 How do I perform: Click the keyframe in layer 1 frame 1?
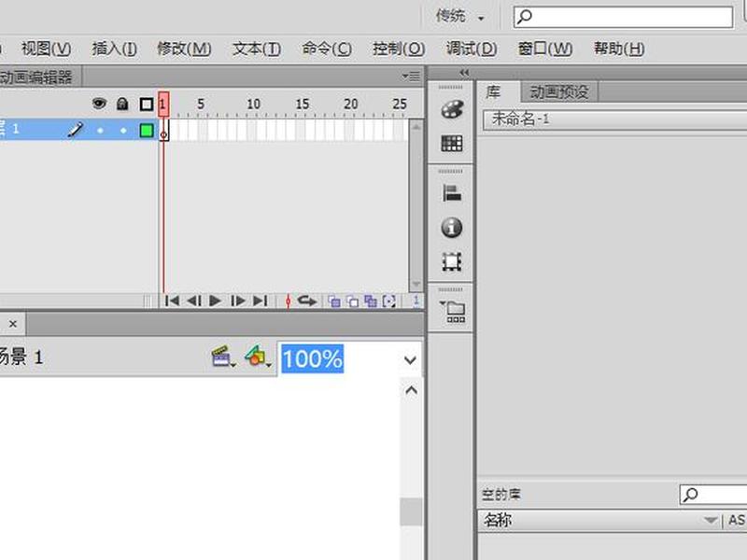pos(164,130)
